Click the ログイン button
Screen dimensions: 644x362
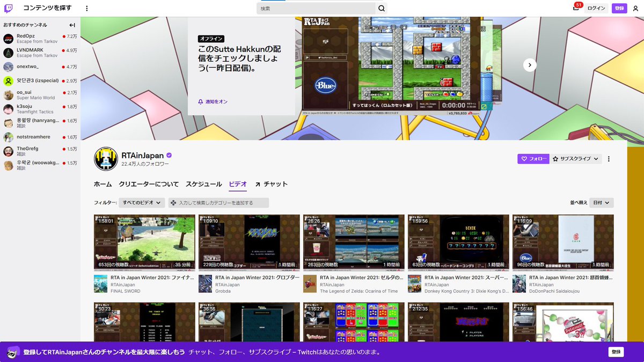pos(596,8)
